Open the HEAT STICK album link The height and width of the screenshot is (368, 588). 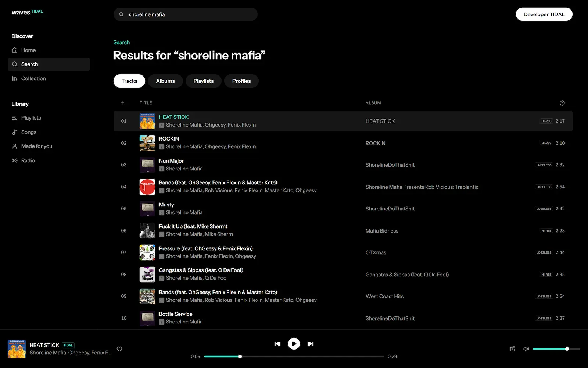(x=380, y=121)
